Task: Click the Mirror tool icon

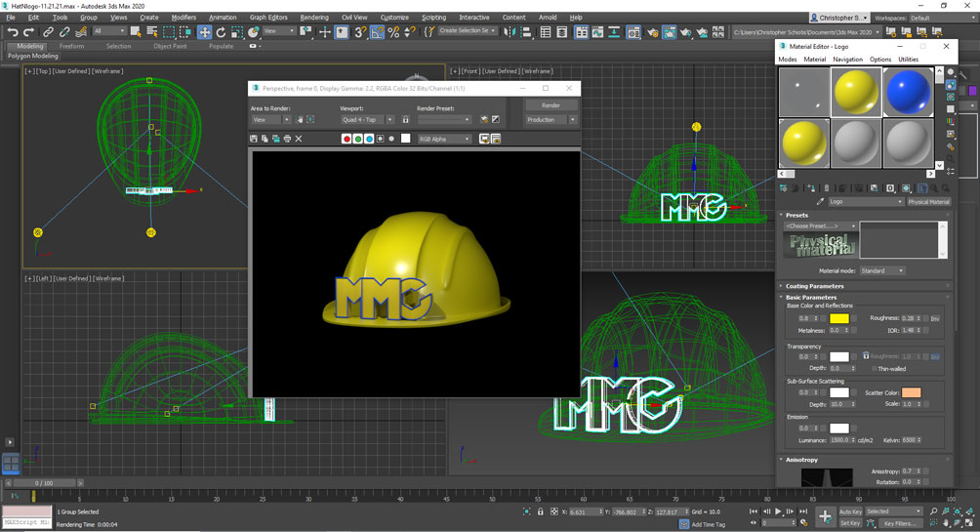Action: tap(510, 32)
